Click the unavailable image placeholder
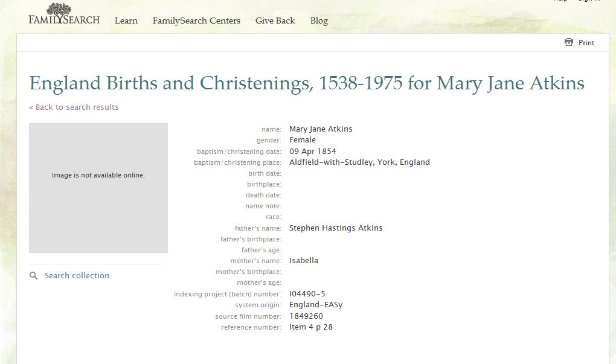 point(98,188)
